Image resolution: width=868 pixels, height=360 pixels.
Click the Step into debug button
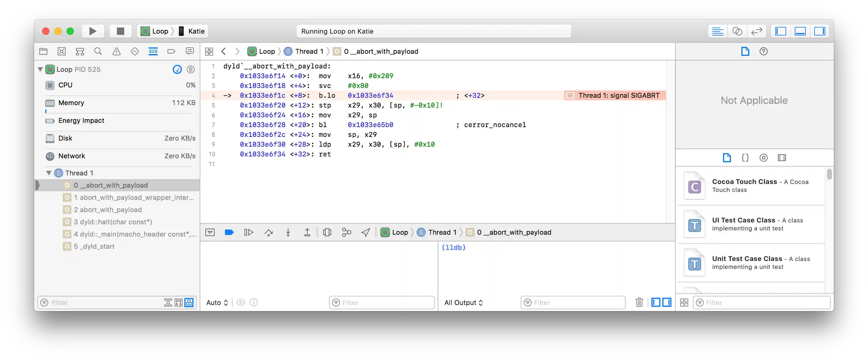pyautogui.click(x=288, y=232)
